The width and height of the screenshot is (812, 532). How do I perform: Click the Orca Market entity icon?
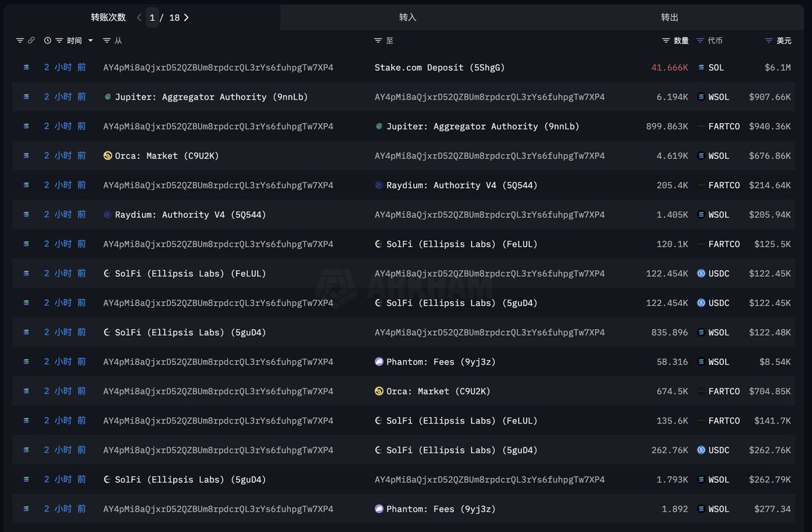tap(108, 156)
